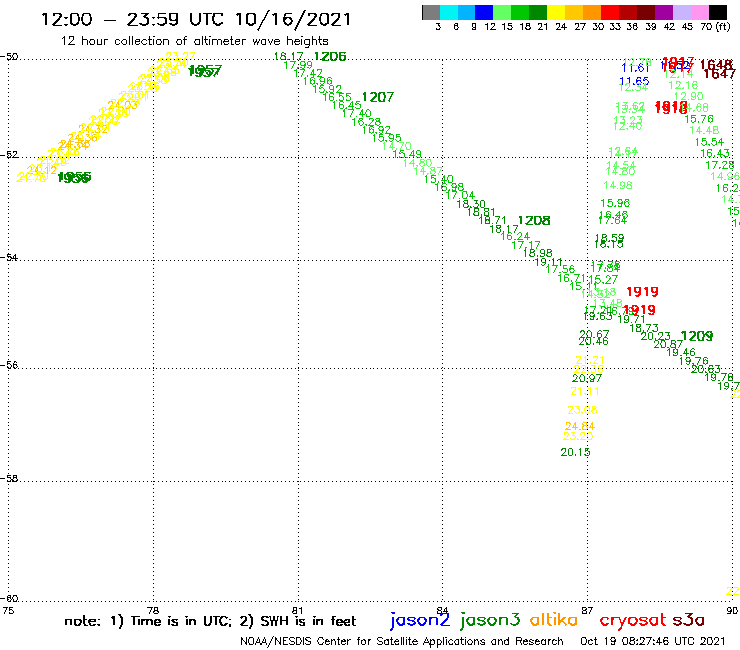Click the latitude axis label -54
The height and width of the screenshot is (650, 740).
pyautogui.click(x=9, y=257)
